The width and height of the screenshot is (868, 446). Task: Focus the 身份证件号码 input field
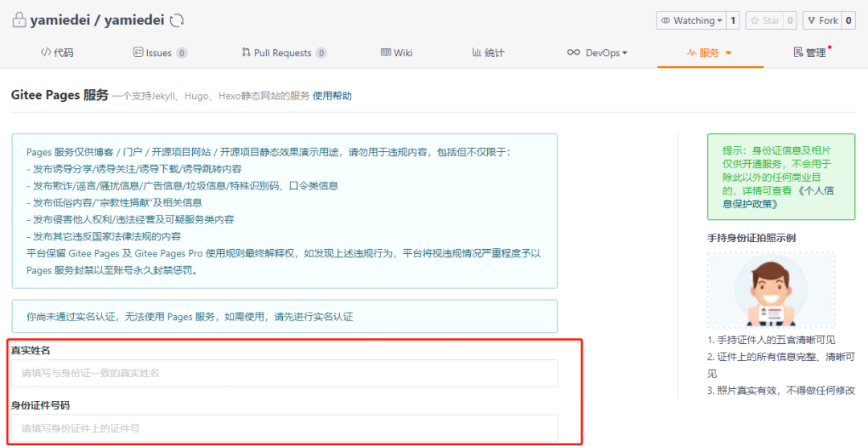(285, 428)
